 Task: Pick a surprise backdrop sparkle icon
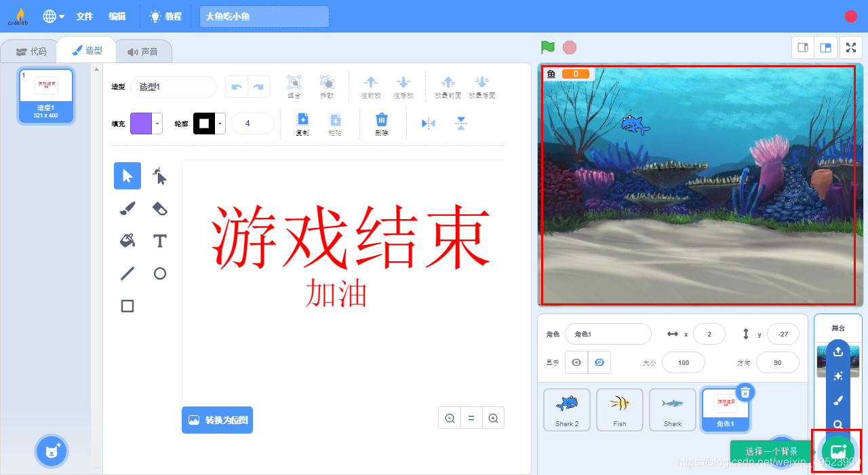pyautogui.click(x=838, y=376)
